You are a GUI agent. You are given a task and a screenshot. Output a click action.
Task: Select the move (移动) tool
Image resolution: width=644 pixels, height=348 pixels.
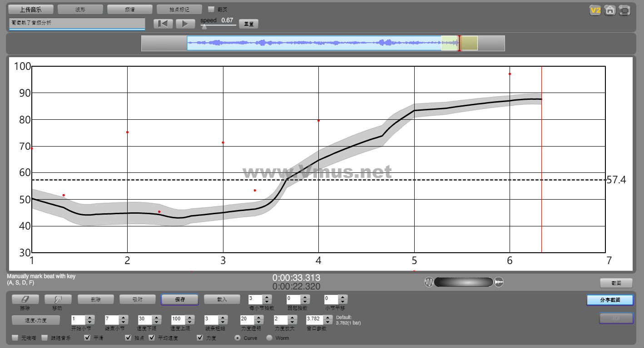(x=58, y=299)
